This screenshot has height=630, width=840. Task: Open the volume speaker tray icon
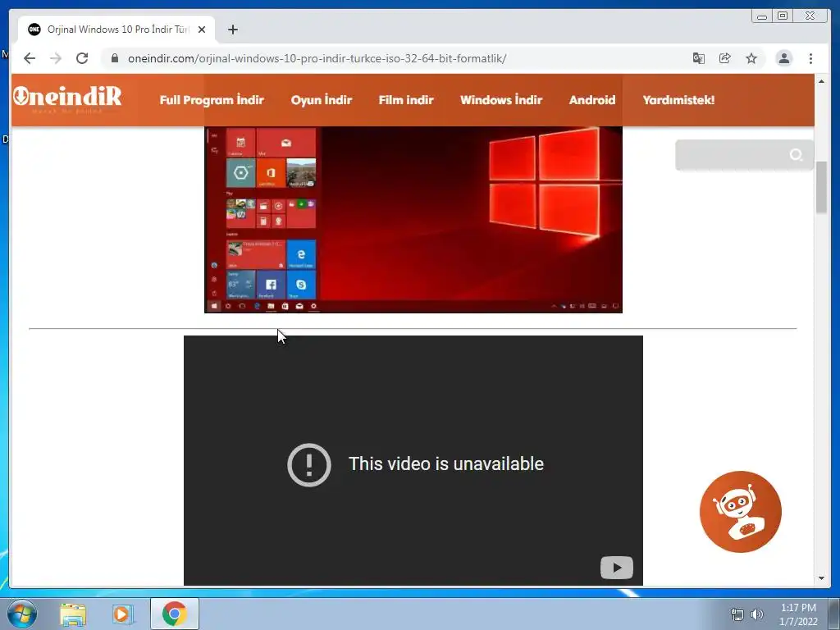click(x=757, y=614)
